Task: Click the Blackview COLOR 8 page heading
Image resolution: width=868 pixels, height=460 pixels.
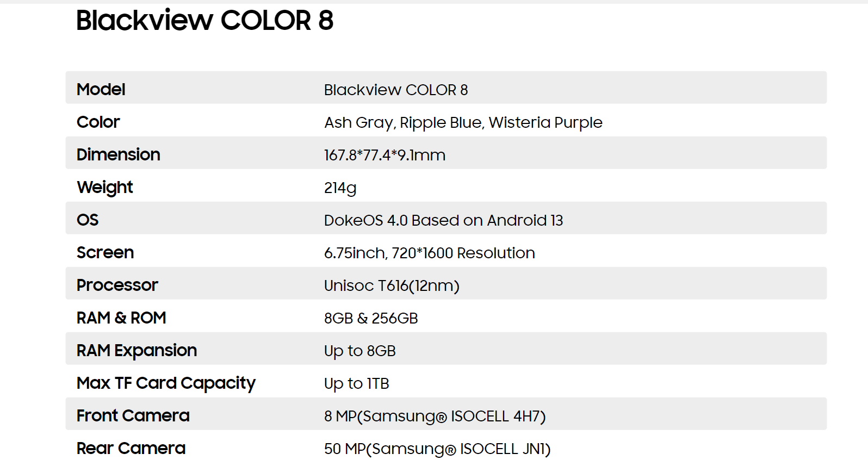Action: tap(204, 21)
